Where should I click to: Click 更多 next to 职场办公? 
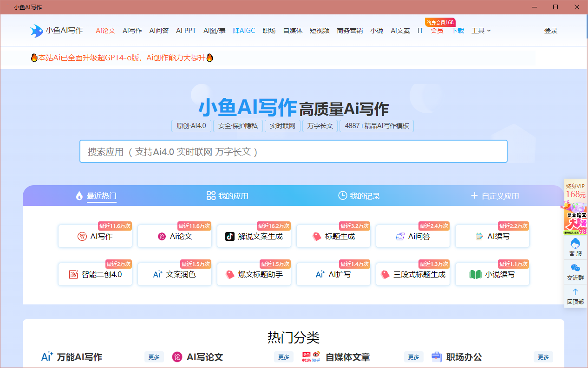tap(543, 357)
